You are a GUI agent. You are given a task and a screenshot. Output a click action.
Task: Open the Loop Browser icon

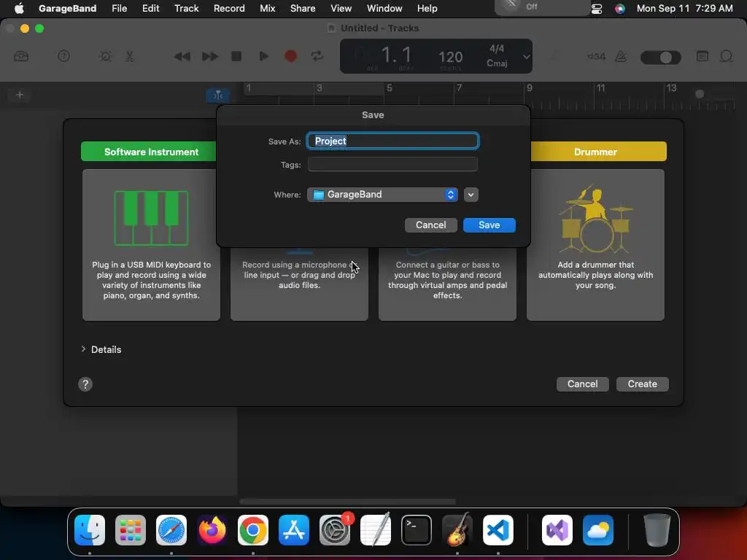(x=726, y=56)
